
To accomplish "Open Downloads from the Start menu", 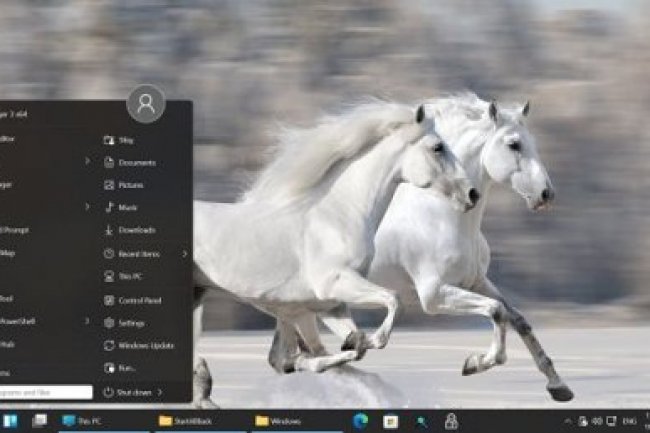I will (129, 230).
